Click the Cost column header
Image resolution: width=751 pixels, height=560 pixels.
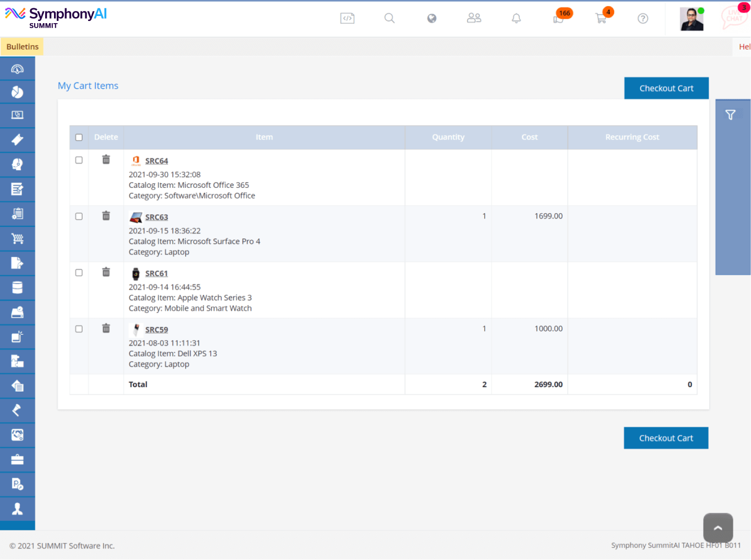530,137
